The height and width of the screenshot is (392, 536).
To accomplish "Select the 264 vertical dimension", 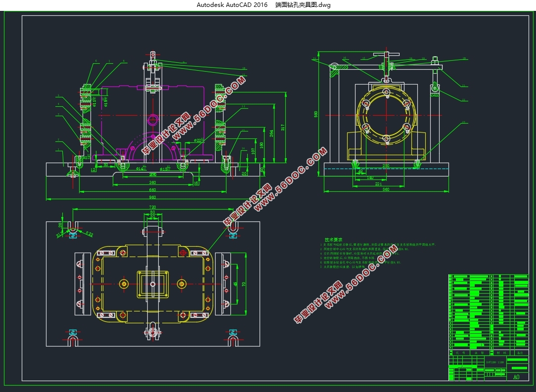I will [271, 132].
